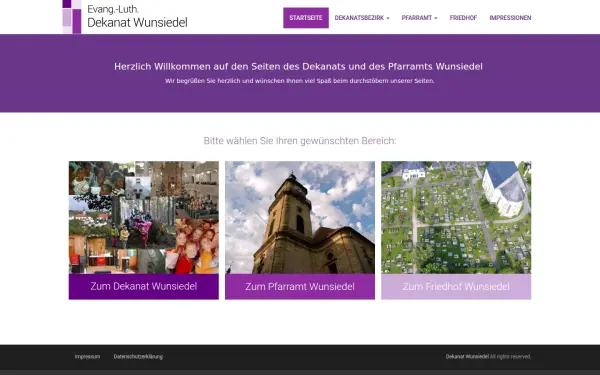Open the Datenschutzerklärung footer link
The height and width of the screenshot is (375, 600).
[x=138, y=357]
